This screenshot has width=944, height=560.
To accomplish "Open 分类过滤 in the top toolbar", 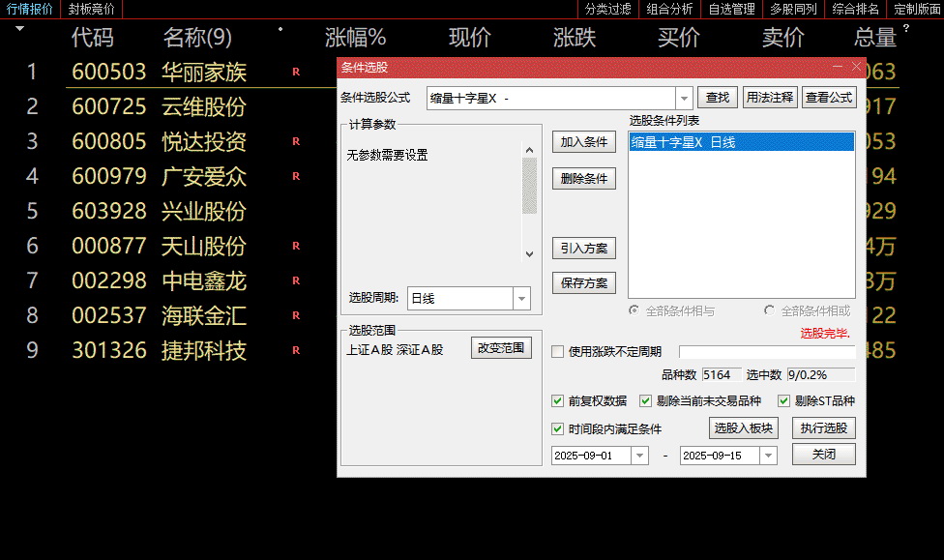I will [x=600, y=9].
